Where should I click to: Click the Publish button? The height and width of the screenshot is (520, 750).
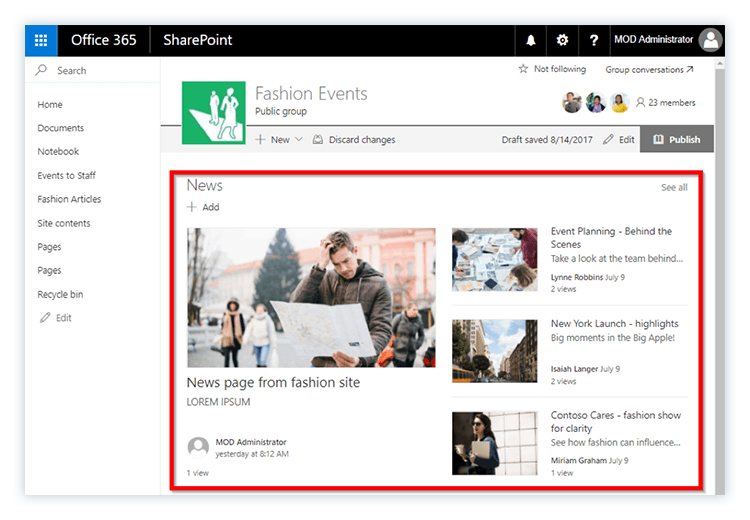tap(677, 139)
